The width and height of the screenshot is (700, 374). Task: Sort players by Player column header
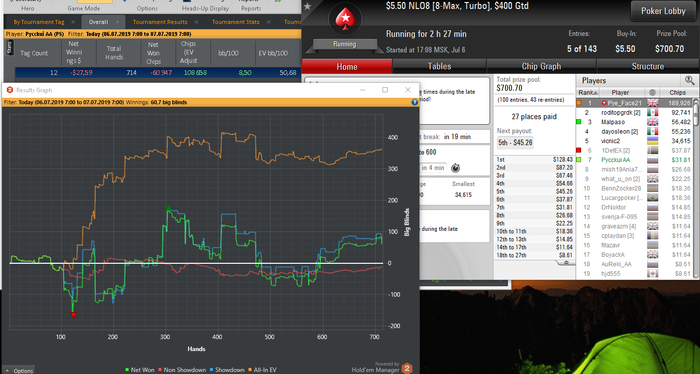point(620,92)
